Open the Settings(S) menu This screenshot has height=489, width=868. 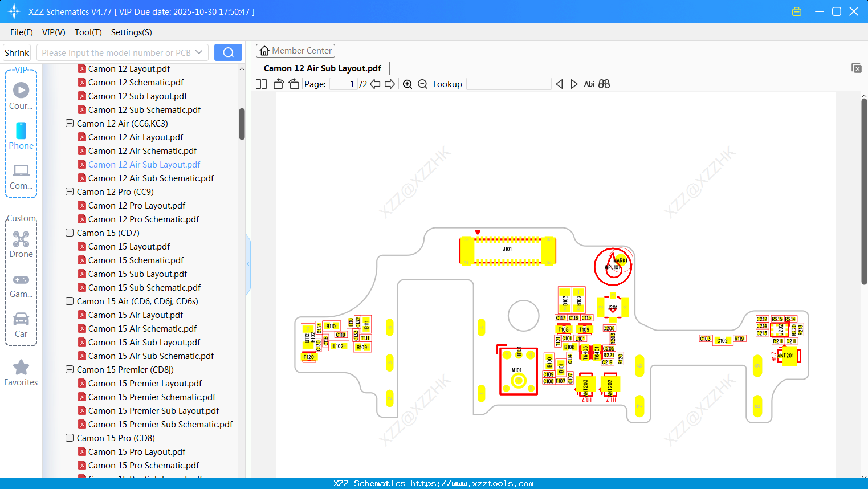point(132,32)
